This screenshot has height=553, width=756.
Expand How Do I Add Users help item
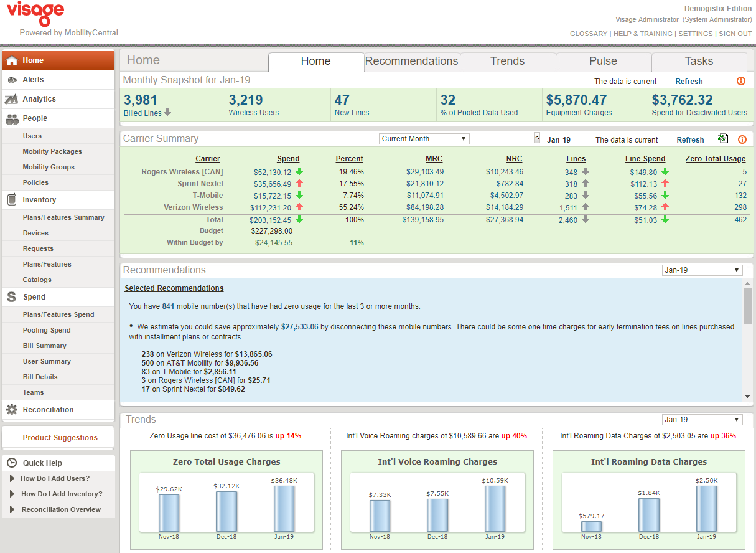pyautogui.click(x=55, y=479)
